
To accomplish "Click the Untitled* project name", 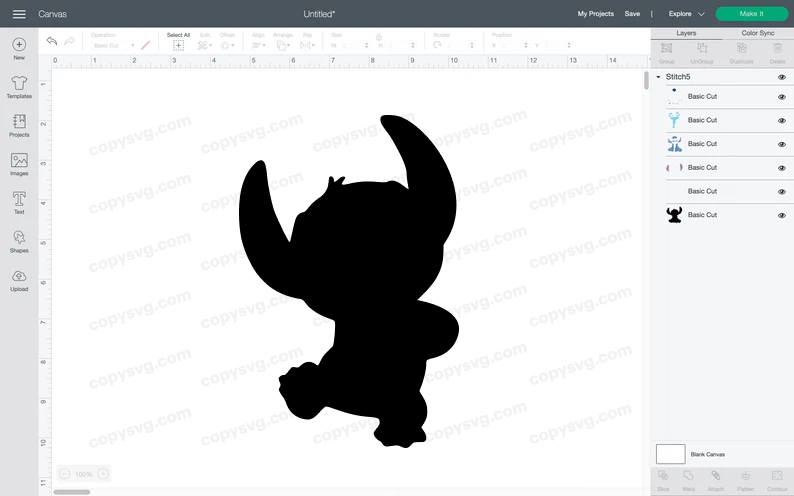I will point(319,14).
